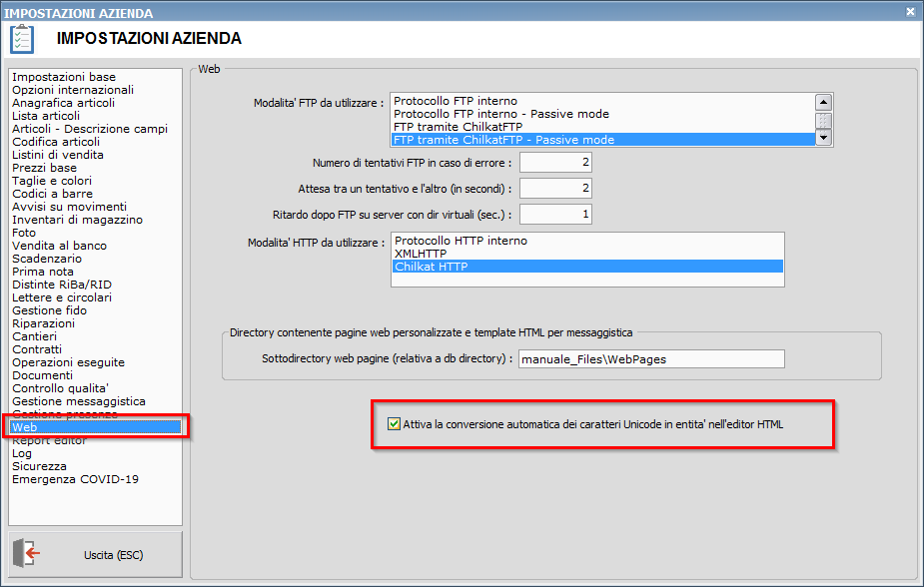The width and height of the screenshot is (924, 587).
Task: Select Protocollo FTP interno option
Action: (x=602, y=101)
